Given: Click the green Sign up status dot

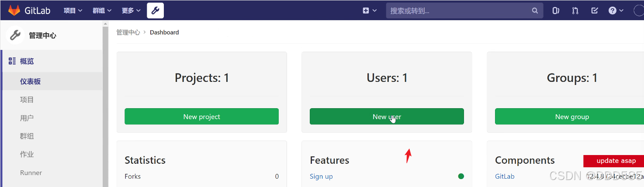Looking at the screenshot, I should (461, 176).
